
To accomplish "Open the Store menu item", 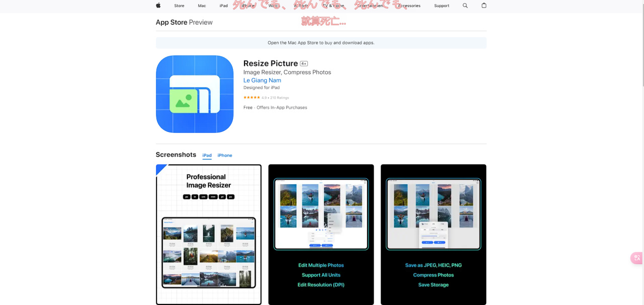I will pos(179,6).
